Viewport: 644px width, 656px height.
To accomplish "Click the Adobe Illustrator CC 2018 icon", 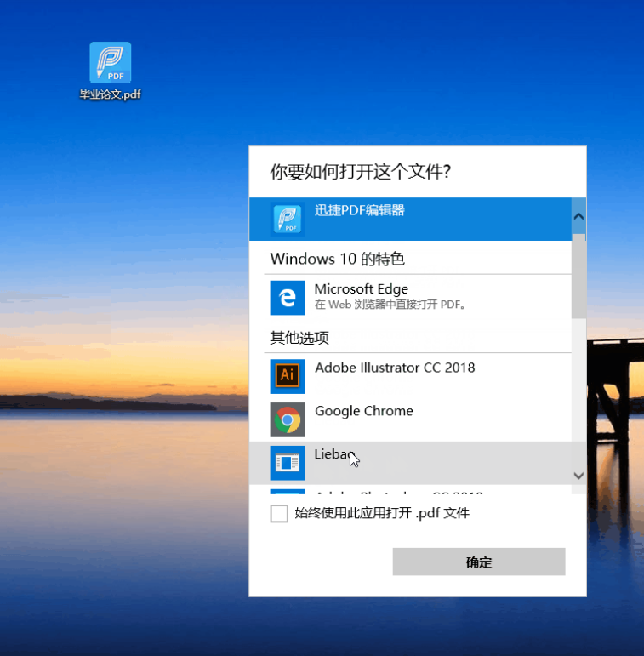I will click(288, 377).
